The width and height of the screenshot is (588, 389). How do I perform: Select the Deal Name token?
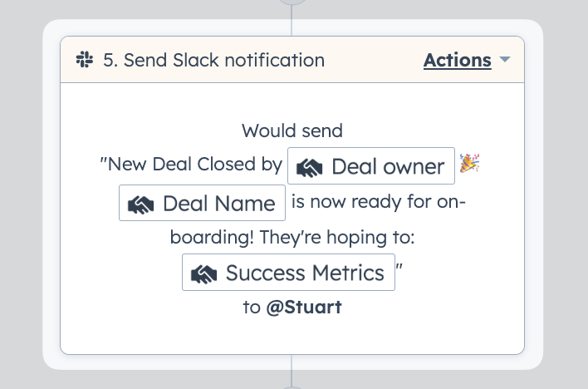click(202, 203)
